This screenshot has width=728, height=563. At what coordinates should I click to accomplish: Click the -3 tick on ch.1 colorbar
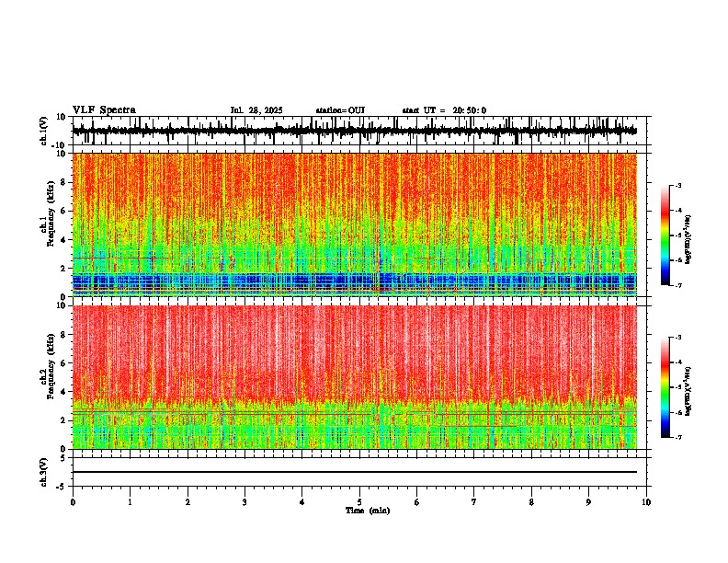coord(677,186)
